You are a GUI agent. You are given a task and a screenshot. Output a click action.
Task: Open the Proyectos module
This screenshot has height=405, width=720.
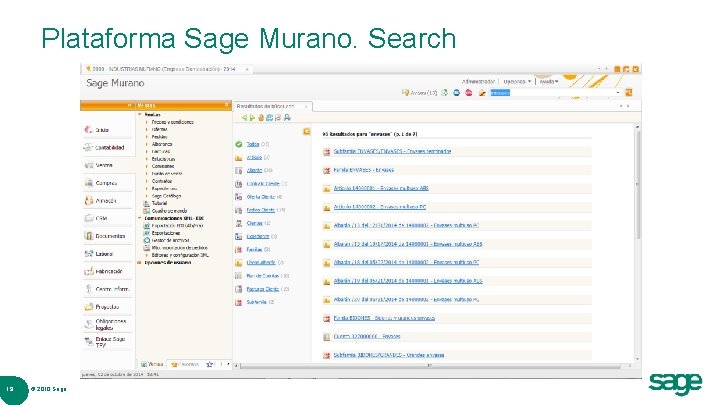[x=102, y=307]
